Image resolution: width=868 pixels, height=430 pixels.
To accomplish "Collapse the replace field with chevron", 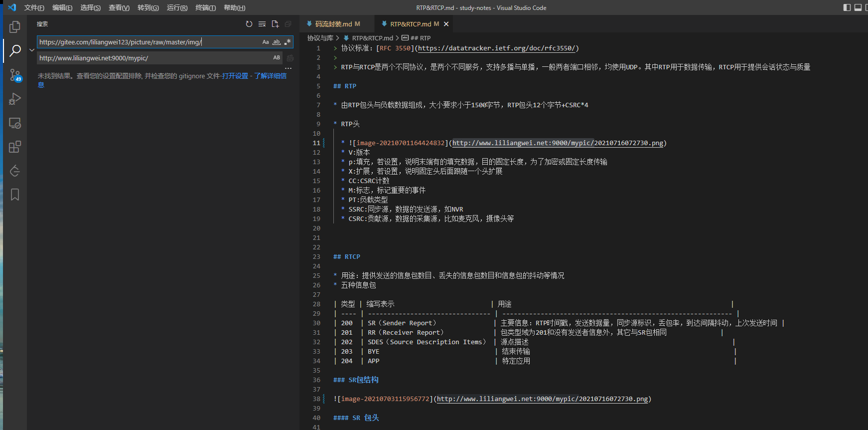I will [32, 50].
